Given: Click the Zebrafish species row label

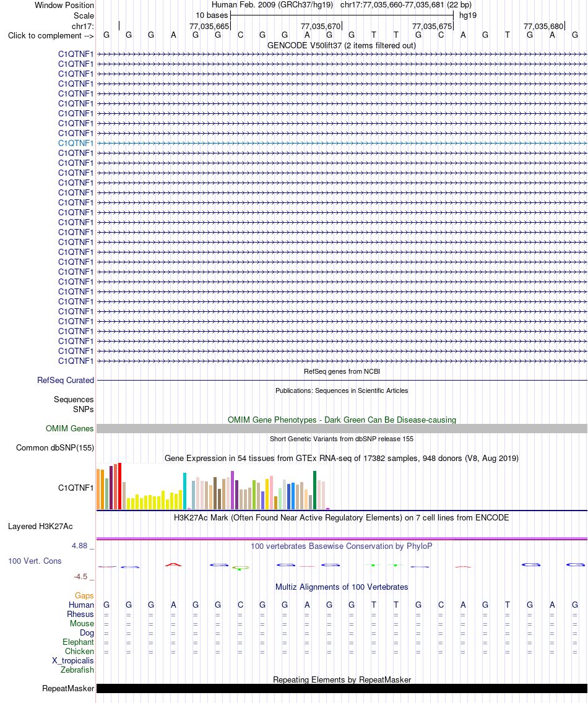Looking at the screenshot, I should tap(77, 670).
